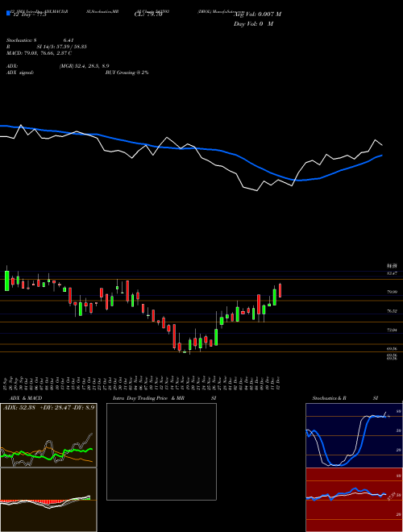This screenshot has width=403, height=532.
Task: Click the 'MACD: 79.03, 76.66, 2.37 C' line
Action: (x=39, y=53)
